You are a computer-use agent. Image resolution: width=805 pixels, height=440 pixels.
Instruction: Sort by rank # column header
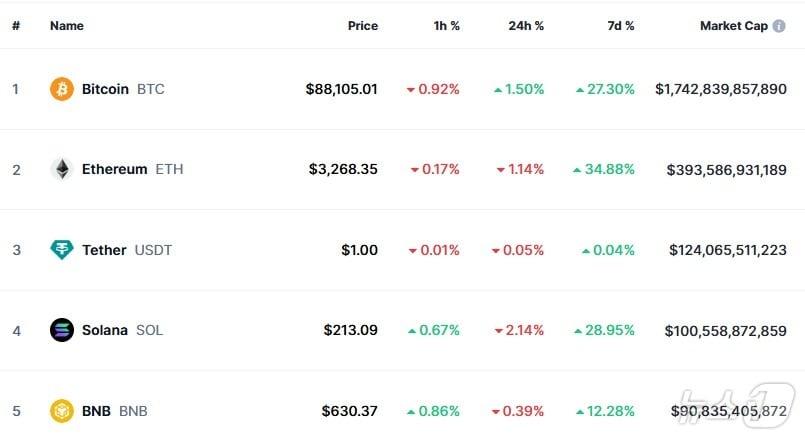pyautogui.click(x=16, y=26)
